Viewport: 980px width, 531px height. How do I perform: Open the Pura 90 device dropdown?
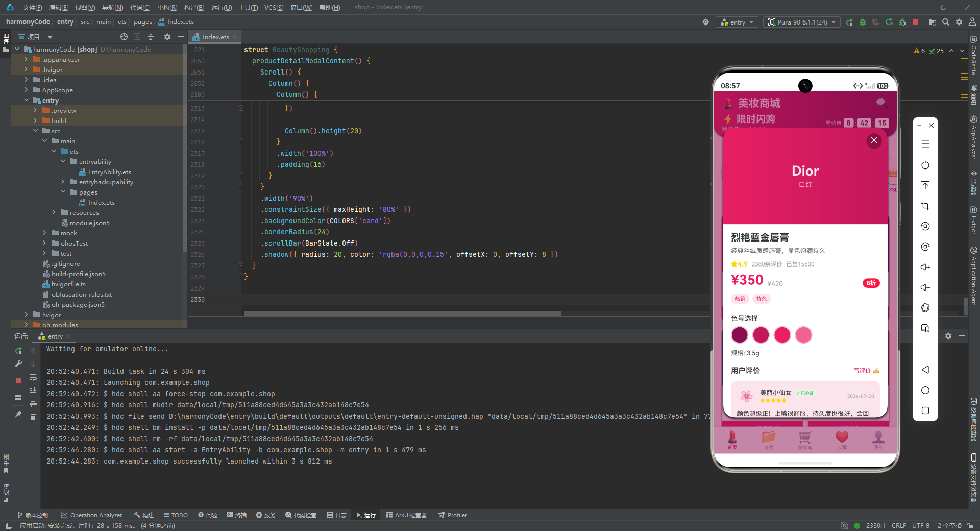click(802, 22)
